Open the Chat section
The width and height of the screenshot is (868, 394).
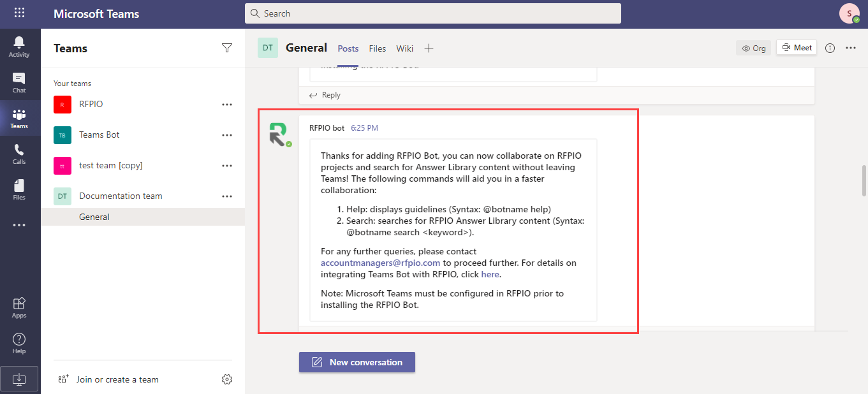pos(19,82)
